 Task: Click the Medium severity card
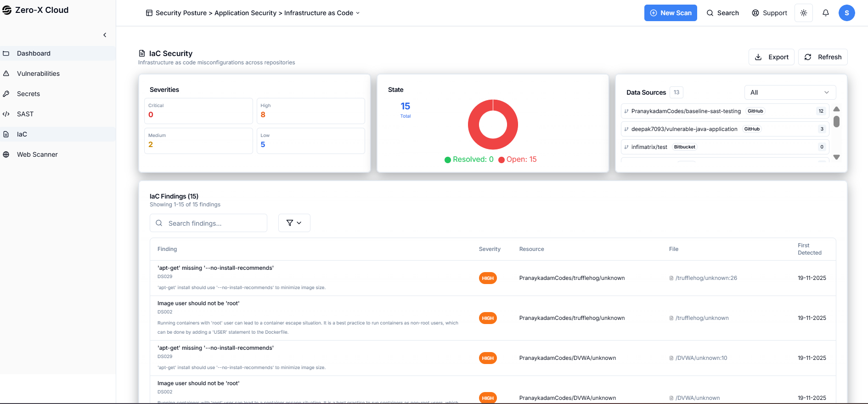[x=198, y=141]
